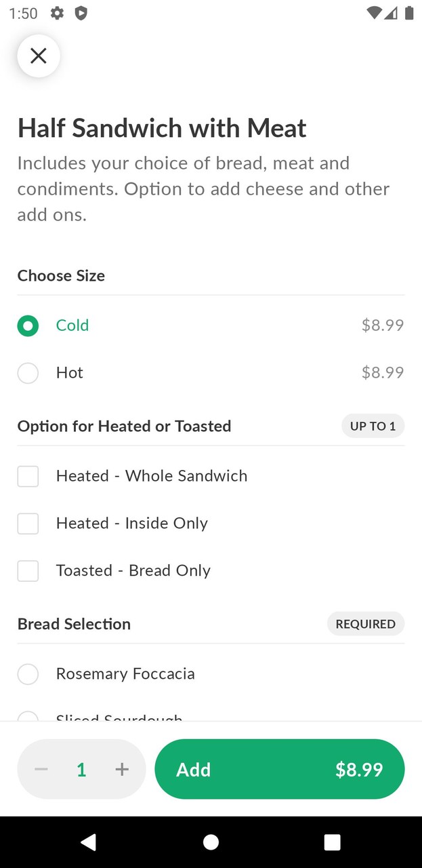Screen dimensions: 422x868
Task: Decrease quantity with the minus icon
Action: pos(41,769)
